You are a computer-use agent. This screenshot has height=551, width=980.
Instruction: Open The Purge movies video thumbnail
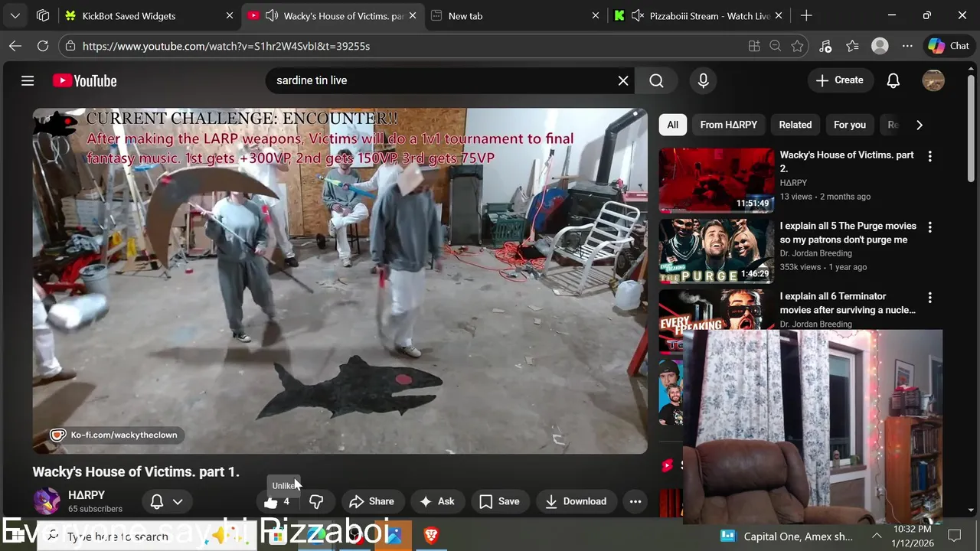coord(717,251)
